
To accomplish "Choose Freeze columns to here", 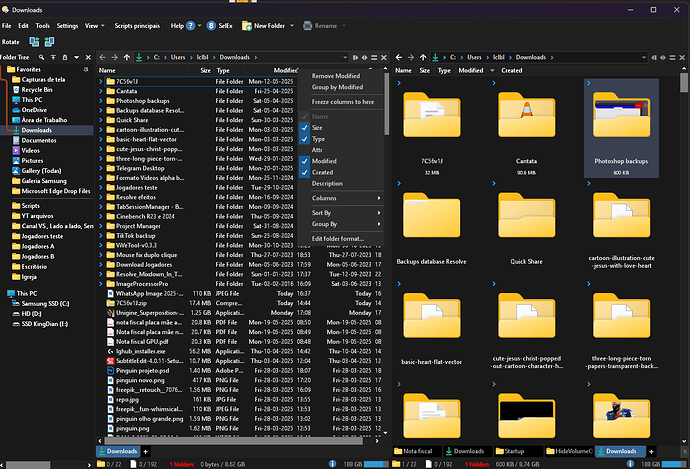I will [343, 102].
